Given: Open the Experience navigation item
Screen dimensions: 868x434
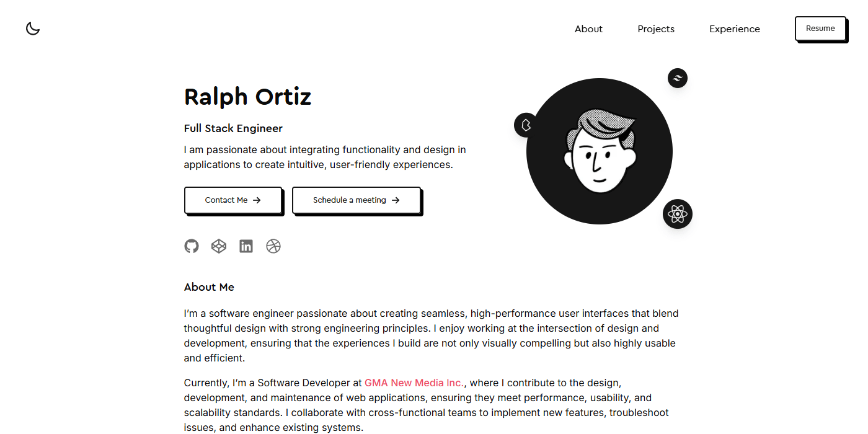Looking at the screenshot, I should pyautogui.click(x=734, y=29).
